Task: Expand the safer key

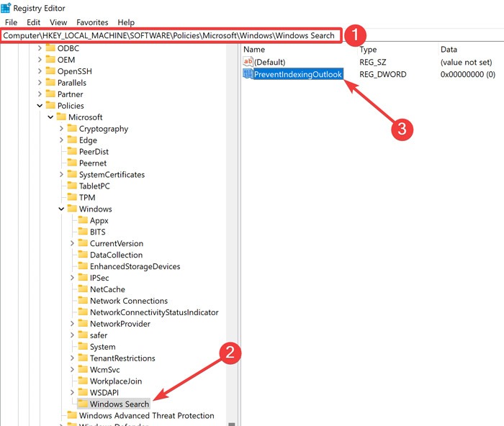Action: coord(72,335)
